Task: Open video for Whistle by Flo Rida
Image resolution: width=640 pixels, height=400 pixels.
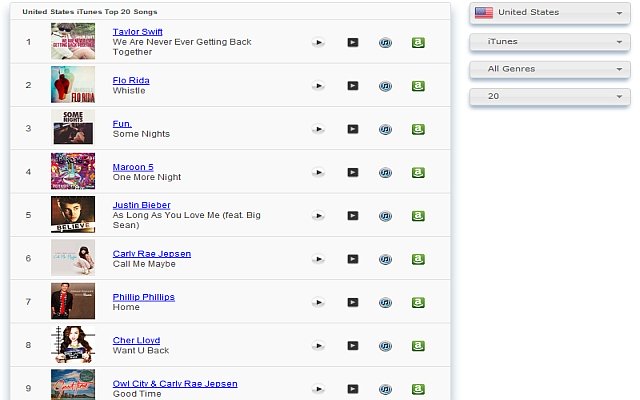Action: pos(353,86)
